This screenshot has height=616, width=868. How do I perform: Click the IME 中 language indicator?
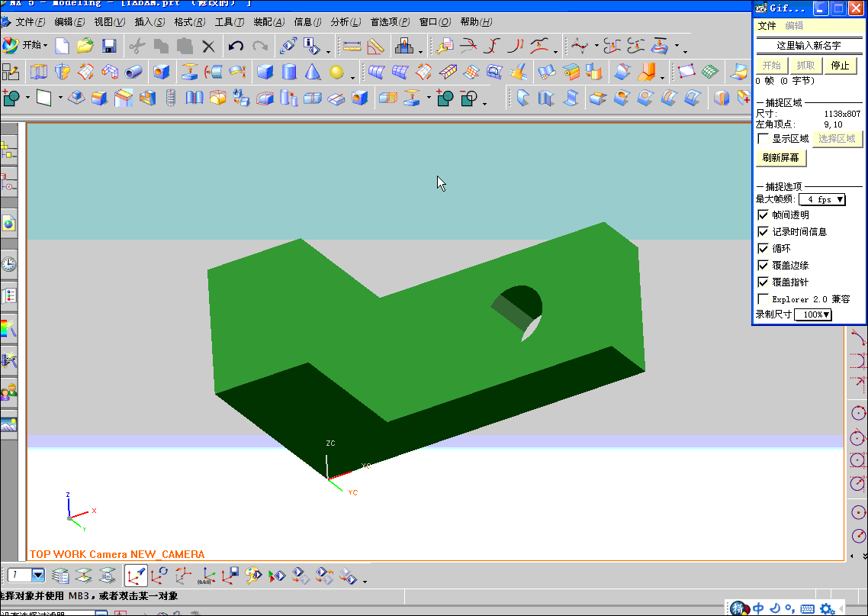758,608
